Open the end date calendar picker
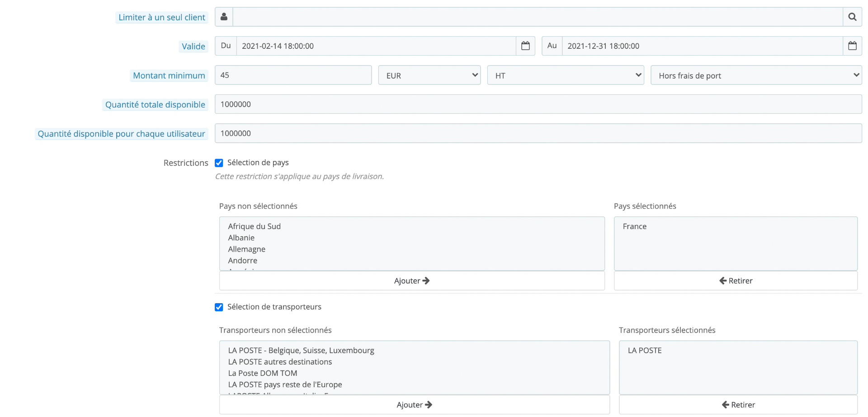The width and height of the screenshot is (868, 417). coord(852,46)
